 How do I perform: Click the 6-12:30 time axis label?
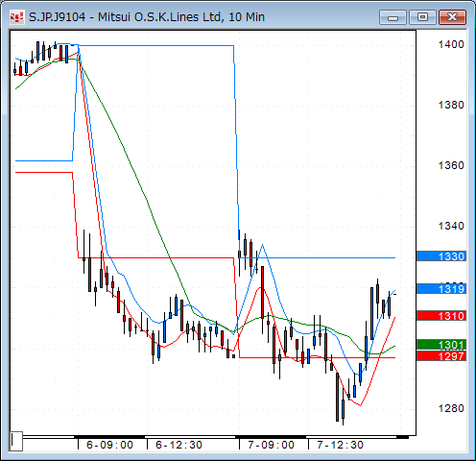point(178,445)
